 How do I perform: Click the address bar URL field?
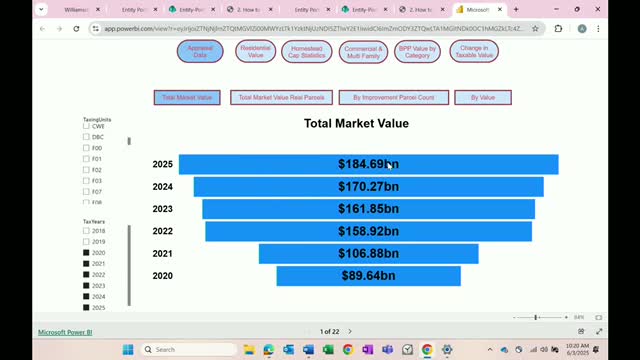[x=313, y=29]
